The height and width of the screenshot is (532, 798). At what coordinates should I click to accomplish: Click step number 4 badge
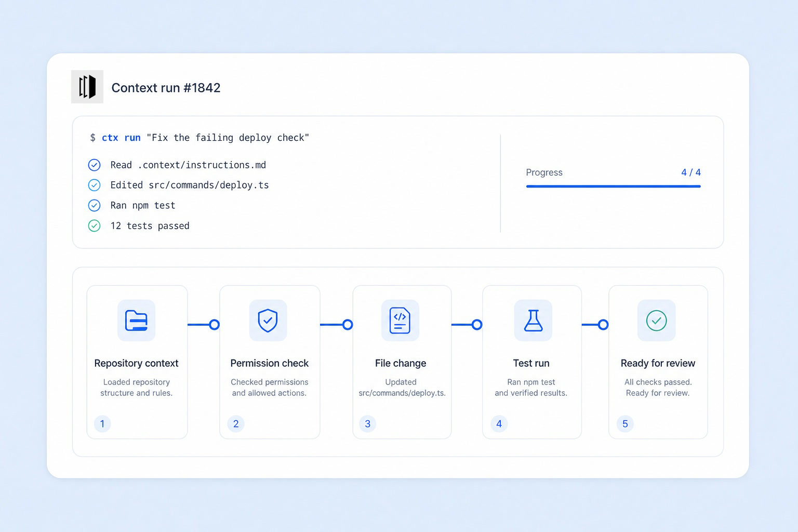pos(499,424)
